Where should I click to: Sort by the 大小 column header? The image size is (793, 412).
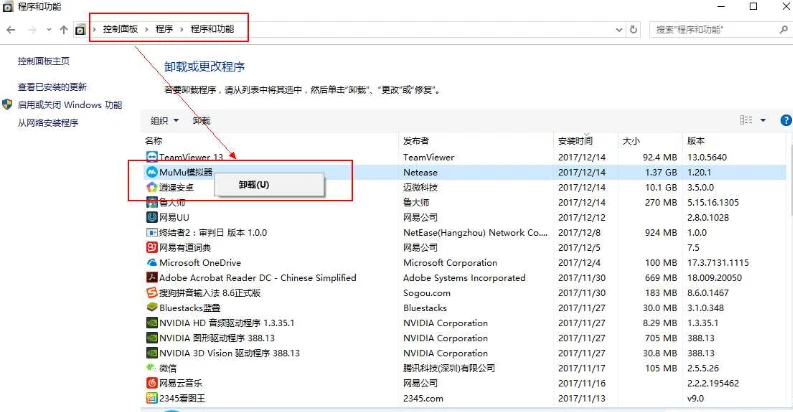pos(650,141)
